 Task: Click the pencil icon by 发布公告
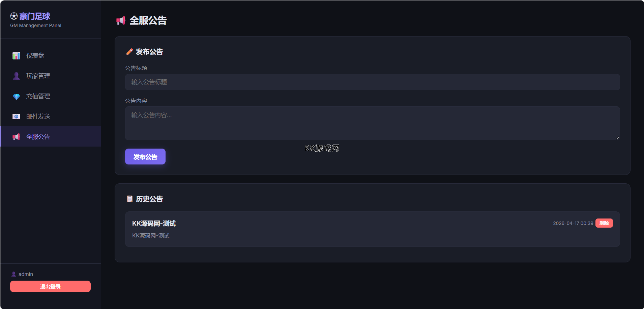pyautogui.click(x=129, y=52)
